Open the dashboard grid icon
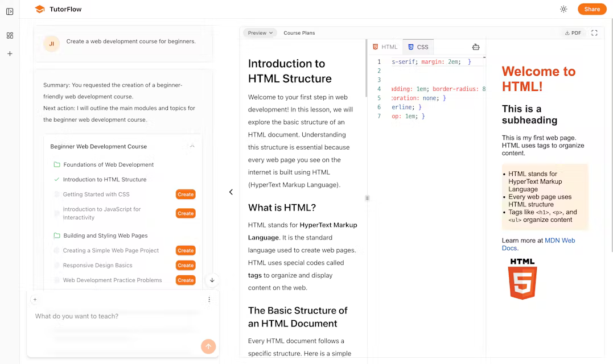The width and height of the screenshot is (613, 364). pos(10,35)
